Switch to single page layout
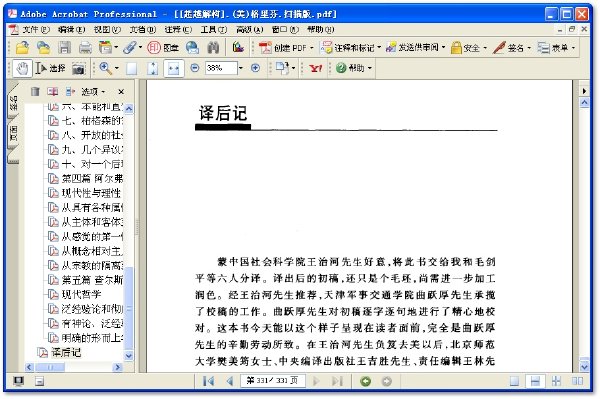 coord(514,381)
